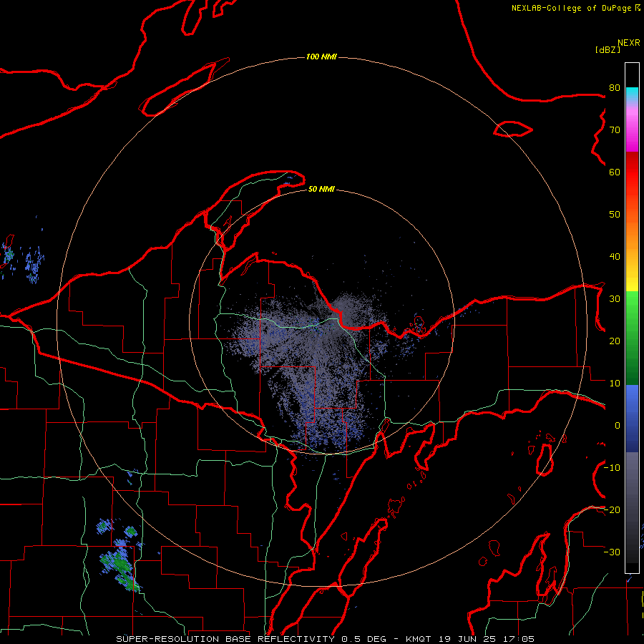Click the 10 value on dBZ scale
This screenshot has height=644, width=644.
click(x=615, y=384)
